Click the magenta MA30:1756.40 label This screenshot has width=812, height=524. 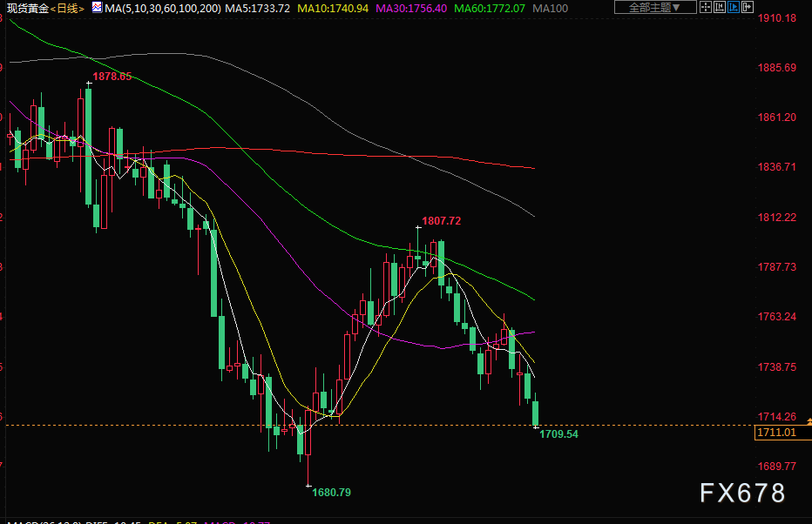pyautogui.click(x=412, y=8)
